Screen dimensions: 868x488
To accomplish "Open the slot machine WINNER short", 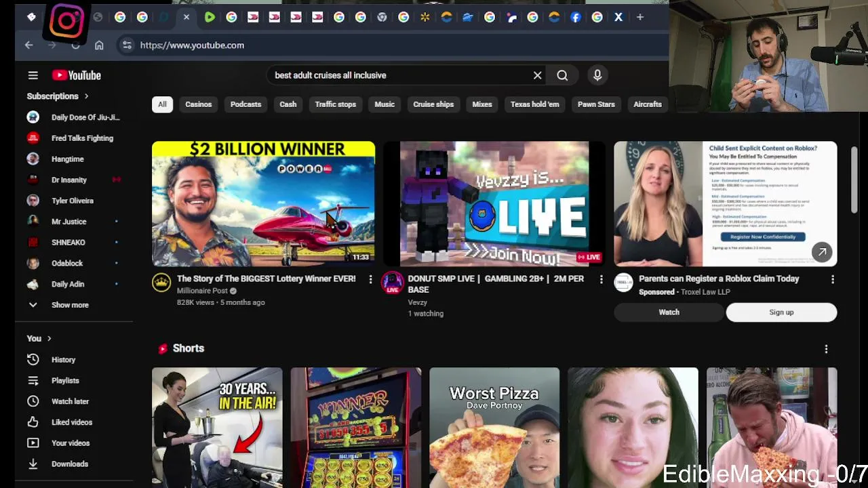I will click(356, 428).
